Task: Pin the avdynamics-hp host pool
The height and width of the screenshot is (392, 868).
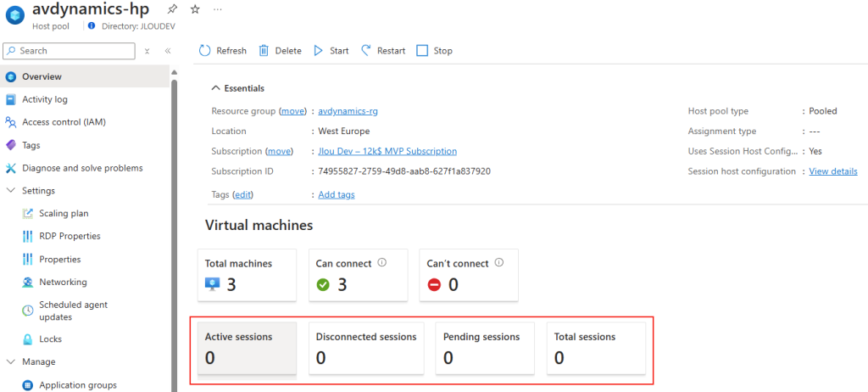Action: (172, 9)
